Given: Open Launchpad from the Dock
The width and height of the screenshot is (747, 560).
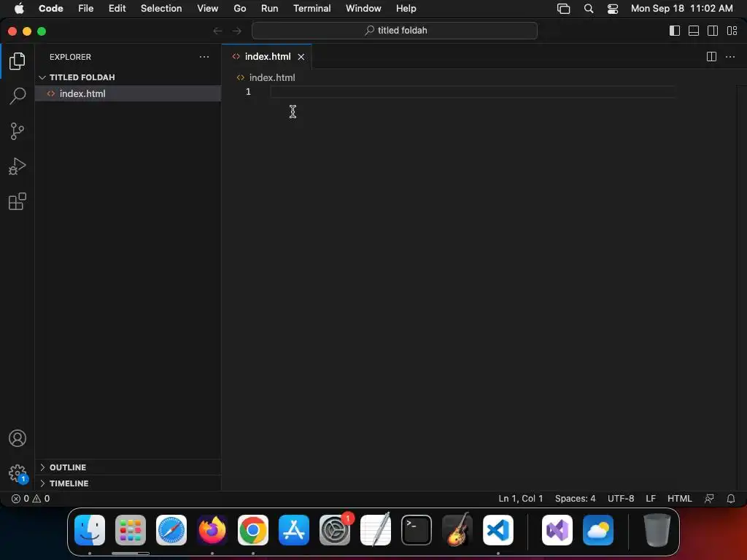Looking at the screenshot, I should [131, 530].
